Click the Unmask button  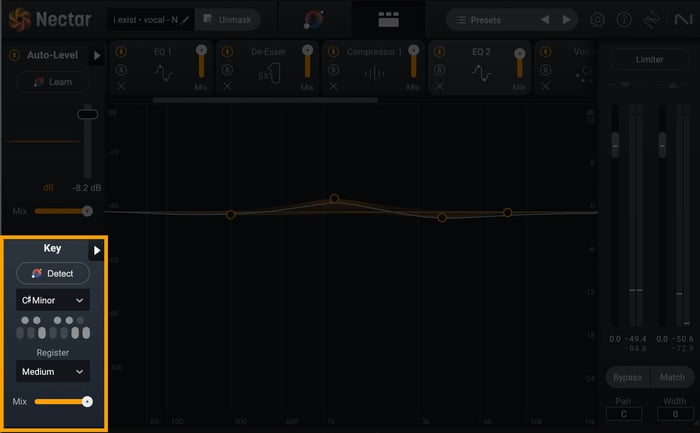click(228, 20)
